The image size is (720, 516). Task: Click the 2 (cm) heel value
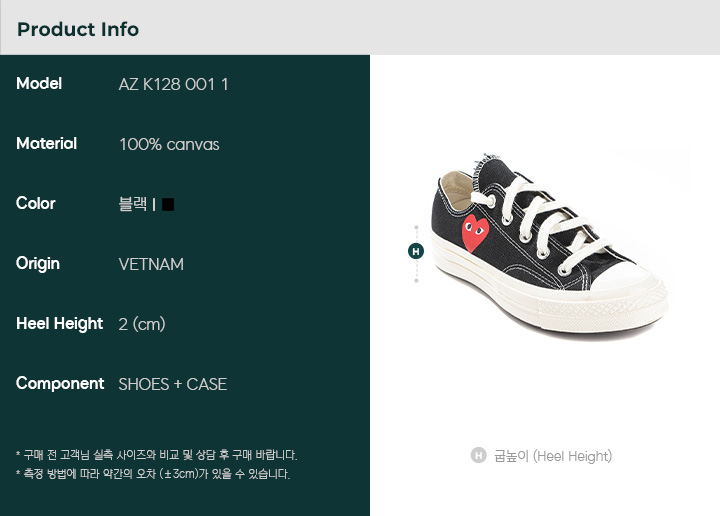pyautogui.click(x=142, y=325)
